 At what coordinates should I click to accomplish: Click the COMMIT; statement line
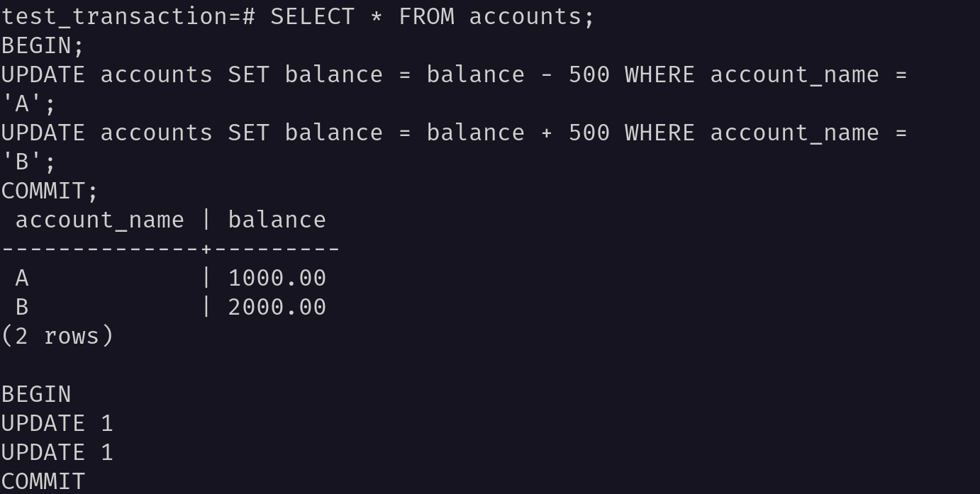pos(50,191)
